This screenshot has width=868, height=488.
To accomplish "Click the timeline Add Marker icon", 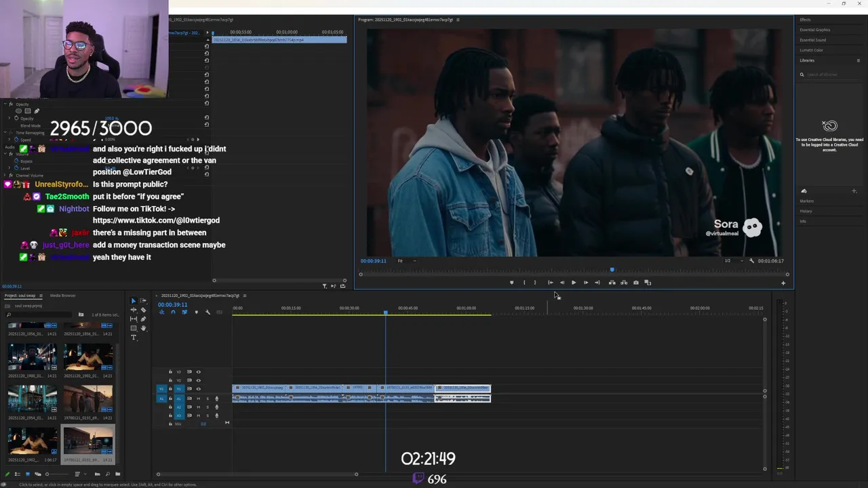I will (197, 312).
